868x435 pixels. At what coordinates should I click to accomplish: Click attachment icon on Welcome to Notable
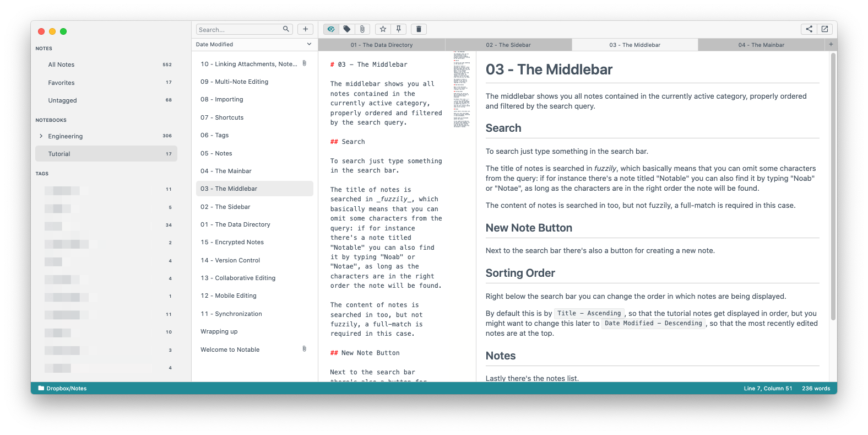tap(305, 349)
